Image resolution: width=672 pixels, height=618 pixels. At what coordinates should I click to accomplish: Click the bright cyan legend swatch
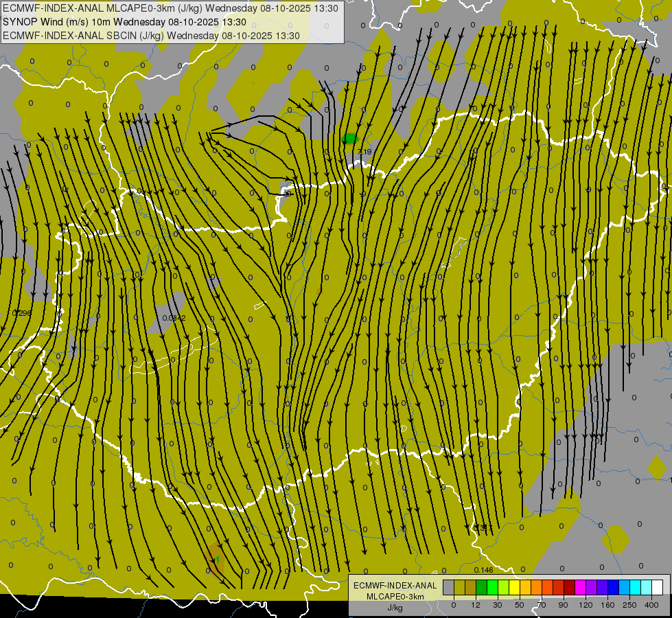[x=636, y=587]
